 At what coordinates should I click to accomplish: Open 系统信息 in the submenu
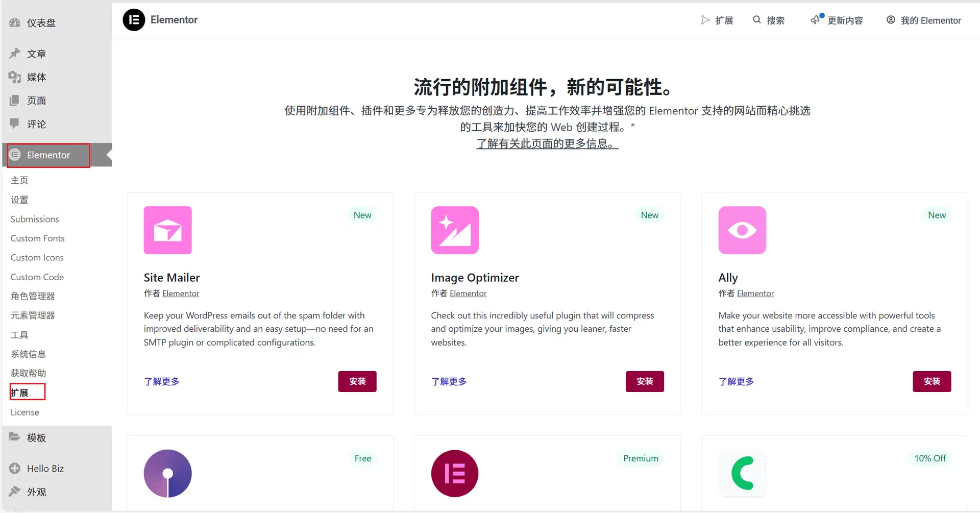[x=28, y=354]
